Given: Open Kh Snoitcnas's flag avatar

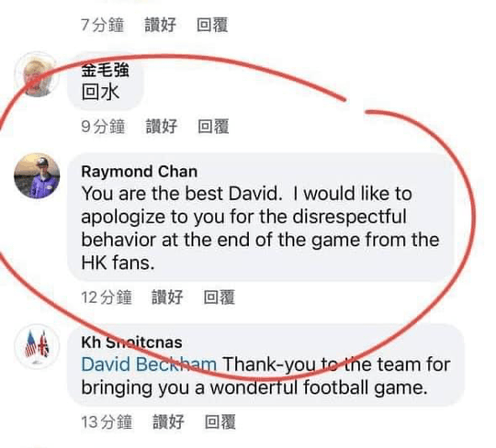Looking at the screenshot, I should coord(37,347).
